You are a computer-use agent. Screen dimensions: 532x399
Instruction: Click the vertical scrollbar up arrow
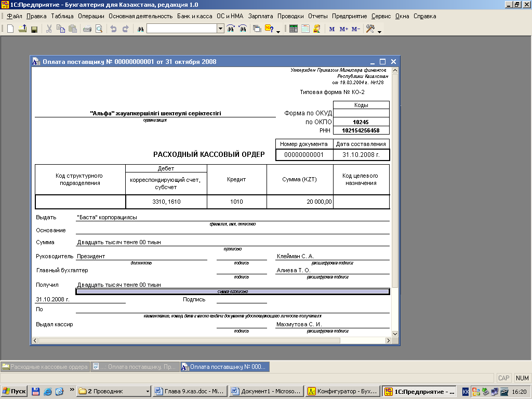(x=395, y=70)
